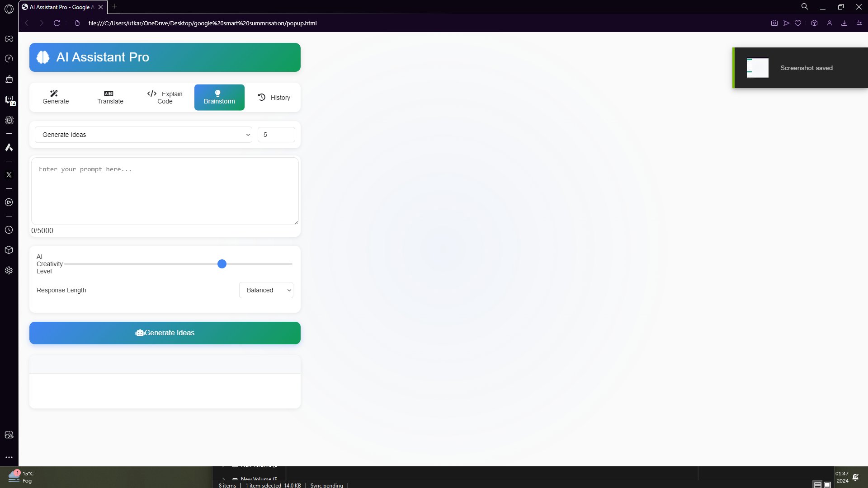This screenshot has width=868, height=488.
Task: Open sidebar History clock icon
Action: (x=9, y=230)
